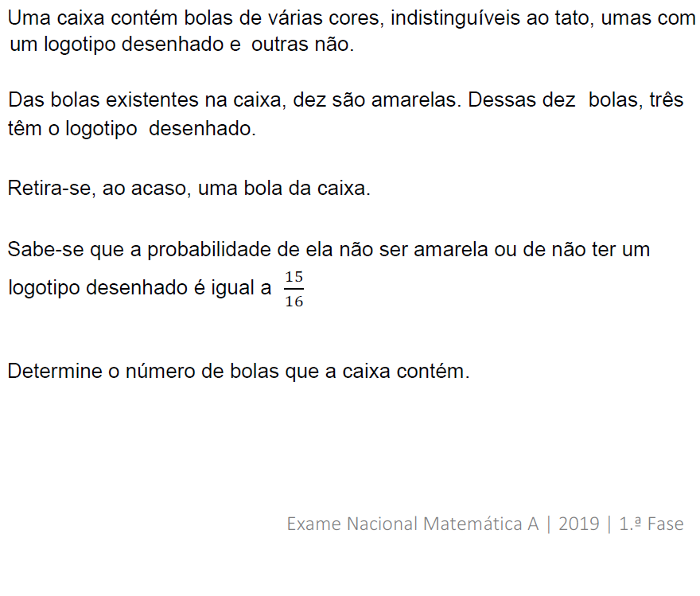Screen dimensions: 700x596
Task: Click the text 1.ª Fase in footer
Action: point(651,524)
